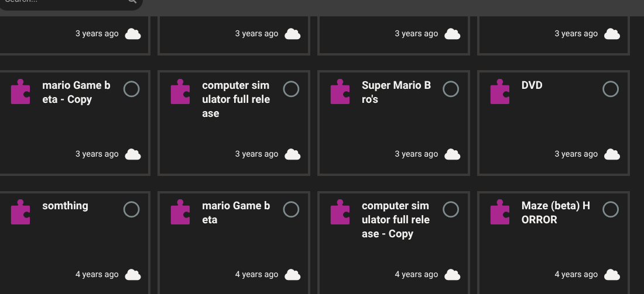Open the Maze (beta) HORROR project title
This screenshot has width=644, height=294.
[x=556, y=213]
